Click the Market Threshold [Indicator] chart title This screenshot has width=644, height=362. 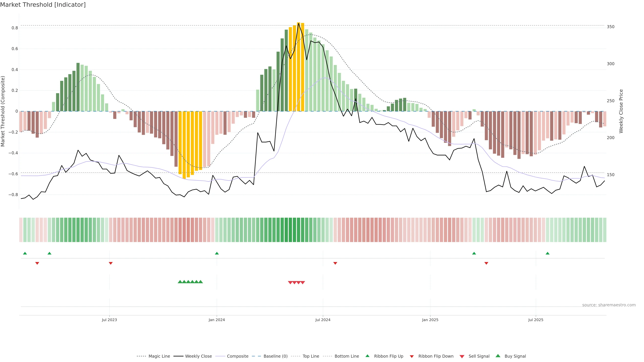43,5
